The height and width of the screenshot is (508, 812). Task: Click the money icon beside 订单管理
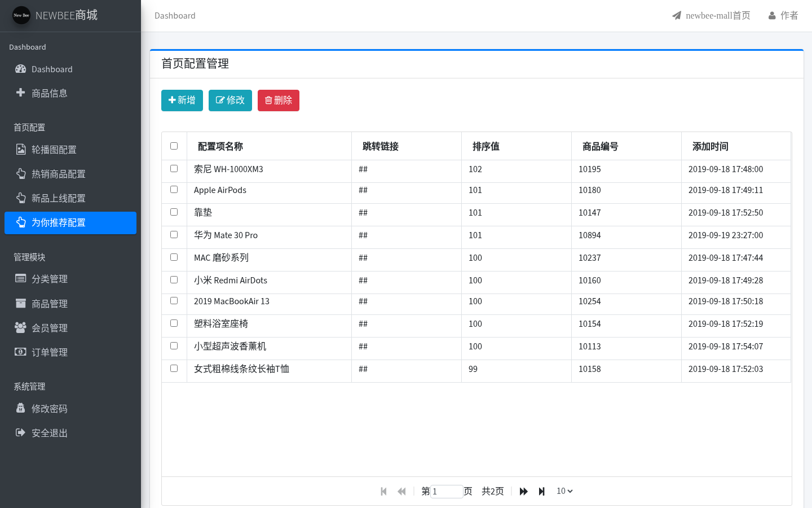tap(21, 352)
